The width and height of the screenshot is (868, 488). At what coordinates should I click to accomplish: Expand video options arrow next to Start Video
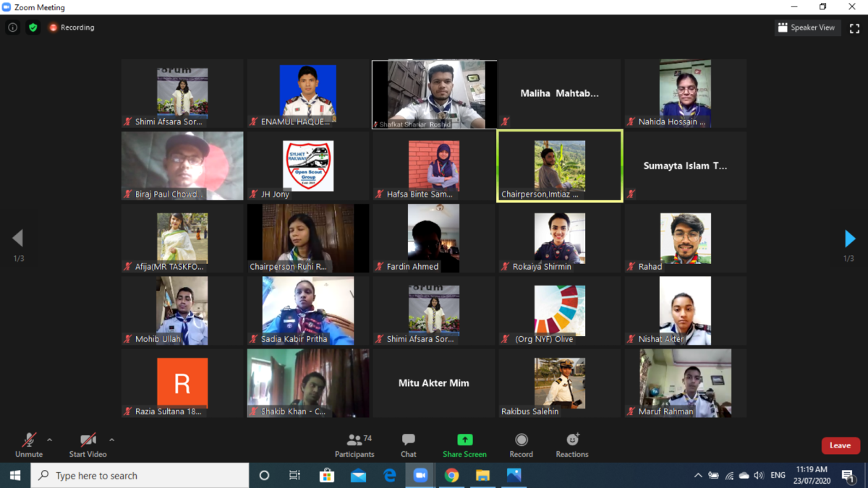tap(111, 440)
